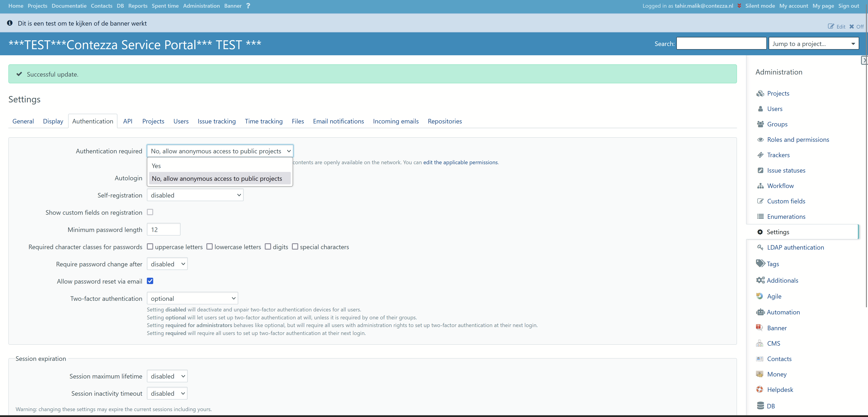This screenshot has width=868, height=417.
Task: Click the Roles and permissions eye icon
Action: click(760, 140)
